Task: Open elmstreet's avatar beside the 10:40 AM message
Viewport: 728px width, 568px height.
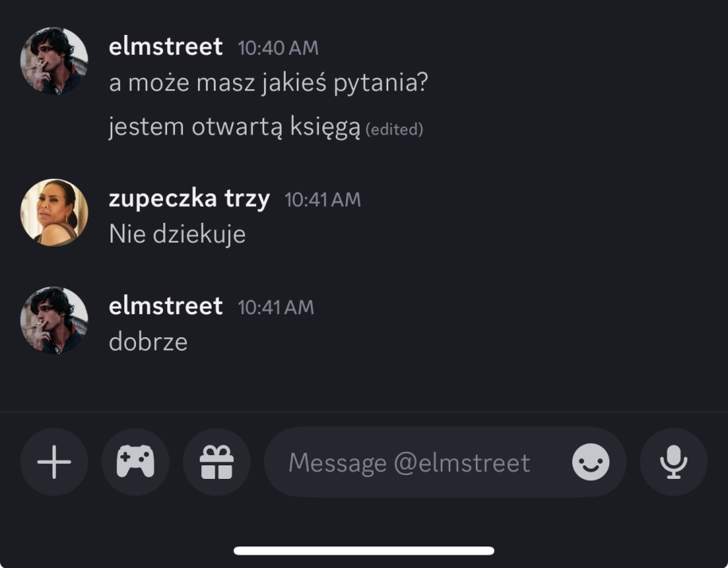Action: [x=54, y=61]
